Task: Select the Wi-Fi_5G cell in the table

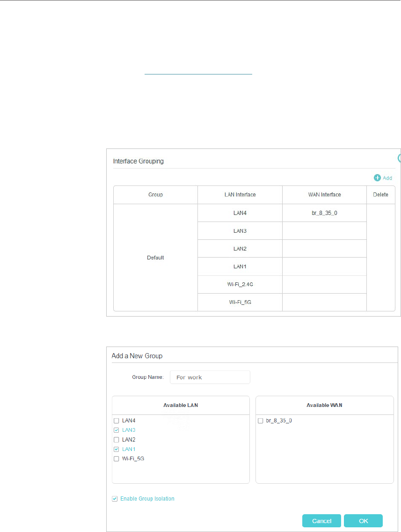Action: (x=240, y=303)
